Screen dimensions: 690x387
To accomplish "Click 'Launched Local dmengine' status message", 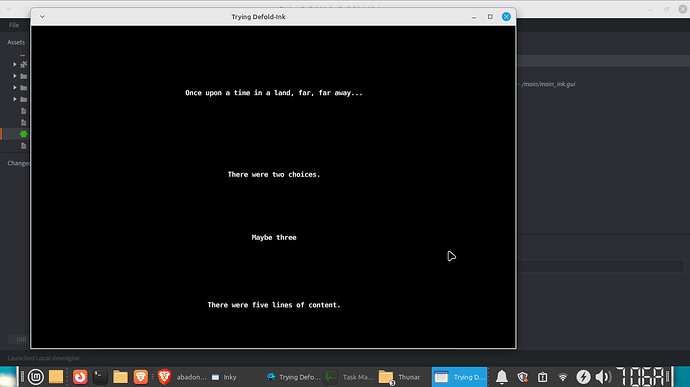I will click(x=44, y=358).
